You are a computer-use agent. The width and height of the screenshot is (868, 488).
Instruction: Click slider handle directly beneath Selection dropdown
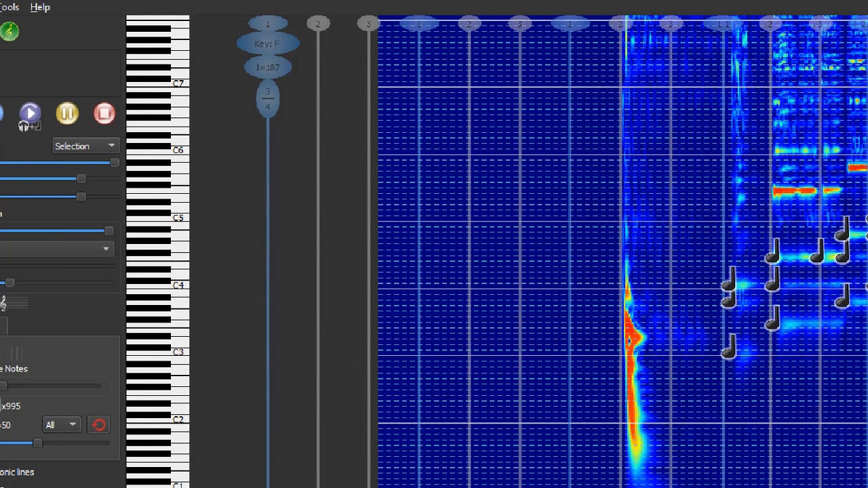pos(114,163)
